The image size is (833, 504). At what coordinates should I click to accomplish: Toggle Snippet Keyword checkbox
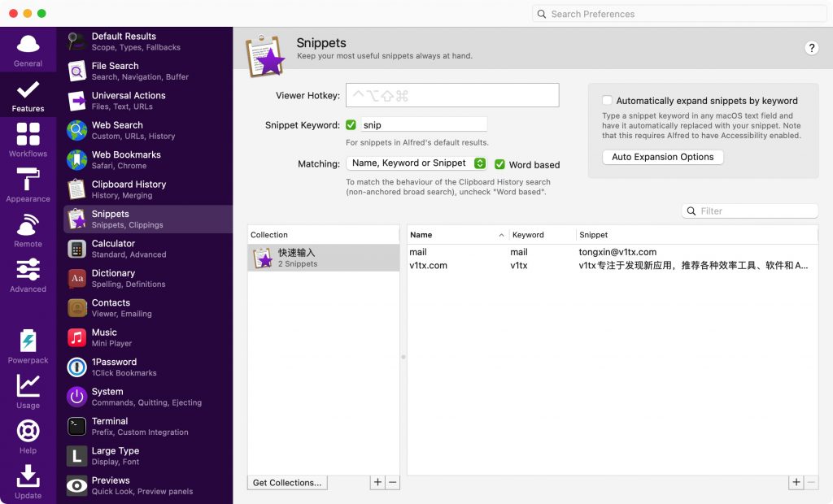click(351, 125)
